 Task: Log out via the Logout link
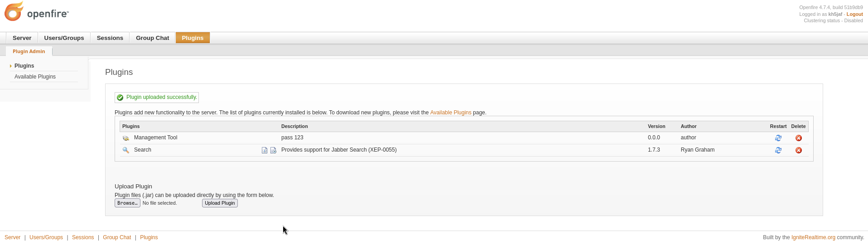point(854,14)
